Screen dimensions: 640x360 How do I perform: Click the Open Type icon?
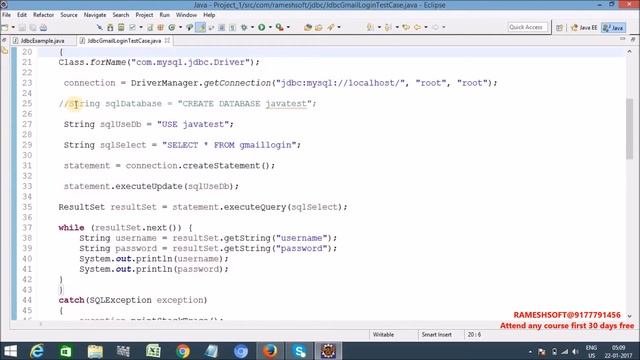pos(308,27)
